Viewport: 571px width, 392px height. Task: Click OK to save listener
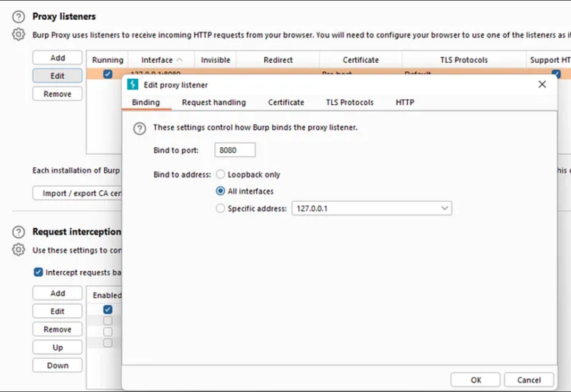(x=476, y=380)
